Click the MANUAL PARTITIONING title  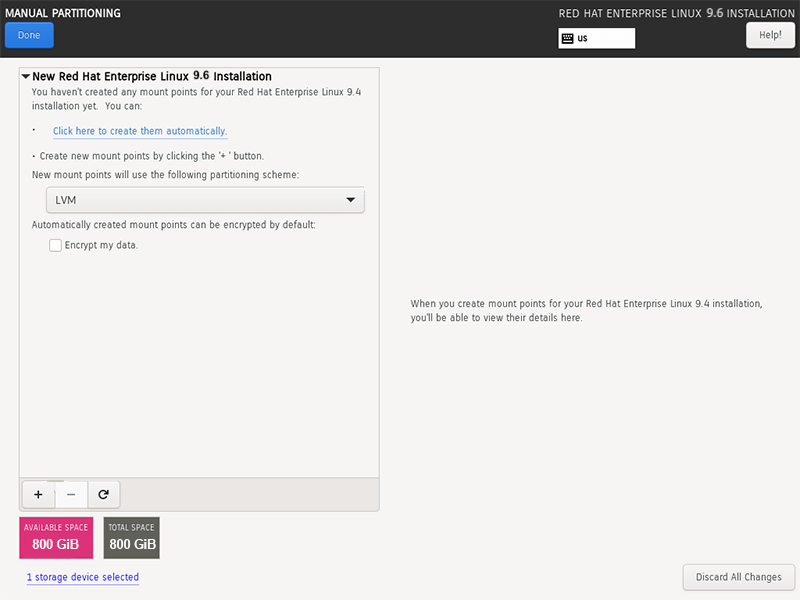[63, 13]
